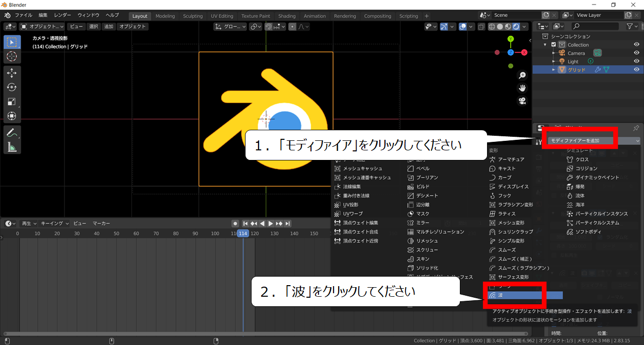Toggle the Collection checkbox in outliner
Screen dimensions: 644x345
(x=554, y=45)
